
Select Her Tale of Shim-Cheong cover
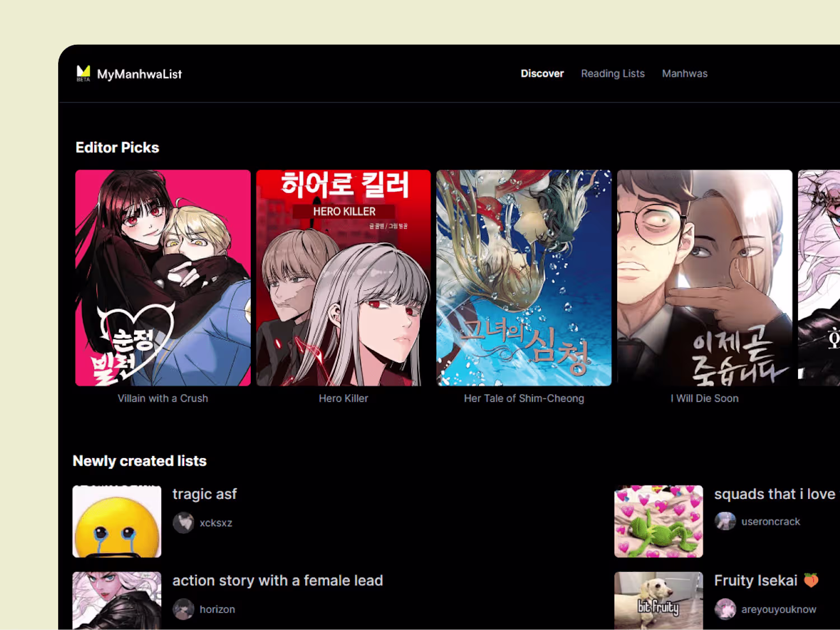coord(524,278)
